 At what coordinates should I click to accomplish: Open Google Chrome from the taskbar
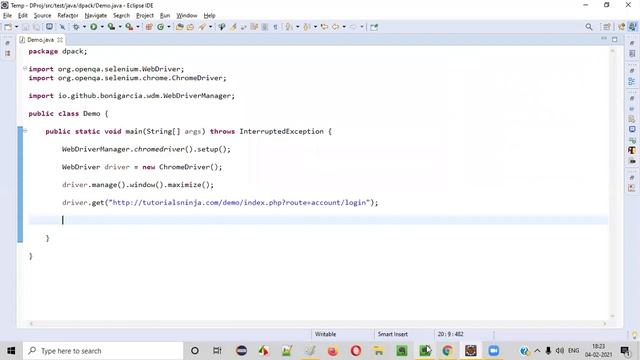point(447,351)
